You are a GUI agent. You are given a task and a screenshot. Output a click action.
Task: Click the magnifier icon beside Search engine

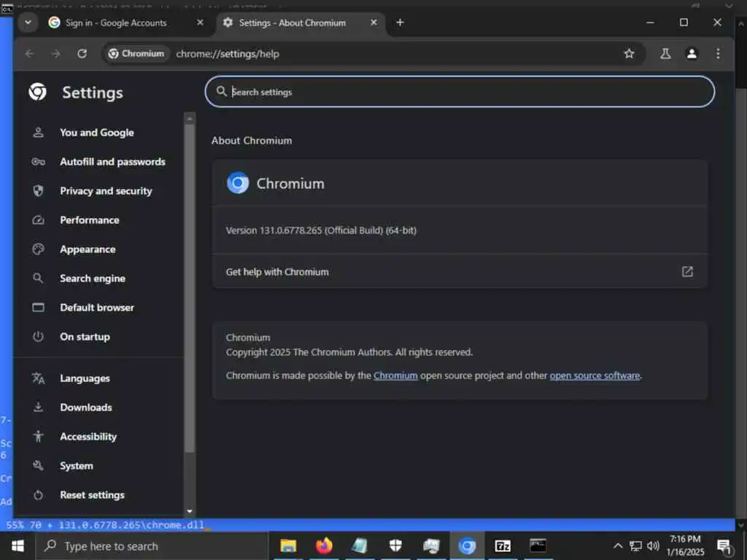coord(38,278)
